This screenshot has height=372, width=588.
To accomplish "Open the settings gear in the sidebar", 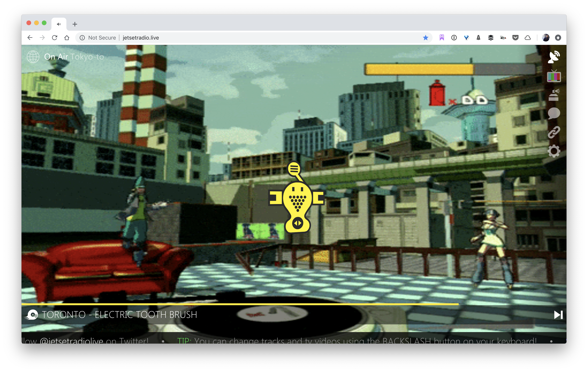I will (x=554, y=151).
